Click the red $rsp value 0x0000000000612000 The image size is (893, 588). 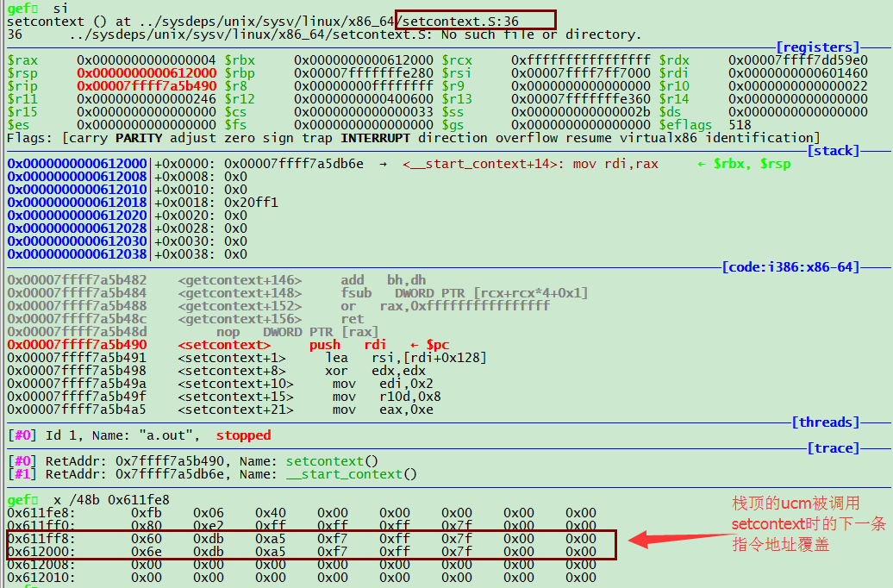tap(147, 73)
